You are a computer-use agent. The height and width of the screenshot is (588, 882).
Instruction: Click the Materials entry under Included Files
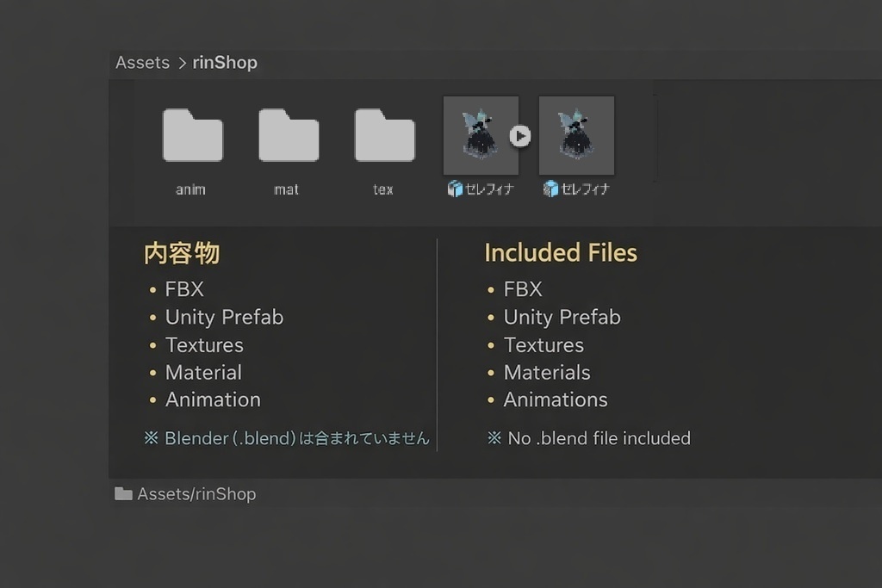547,372
